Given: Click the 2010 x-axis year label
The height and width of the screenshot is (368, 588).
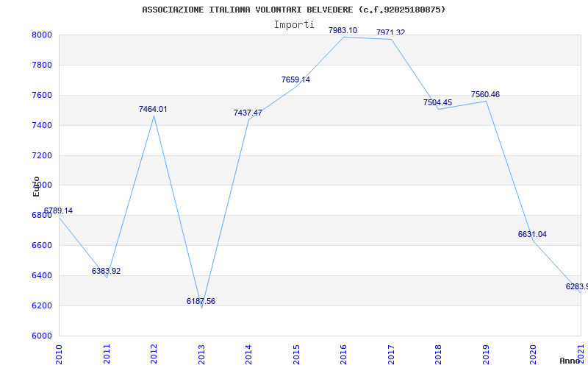Looking at the screenshot, I should point(59,354).
